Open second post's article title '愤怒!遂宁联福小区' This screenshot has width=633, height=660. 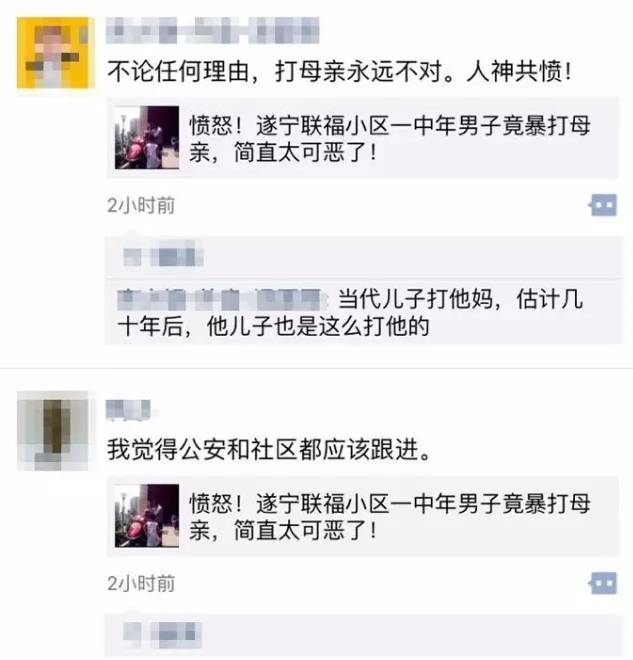click(390, 517)
